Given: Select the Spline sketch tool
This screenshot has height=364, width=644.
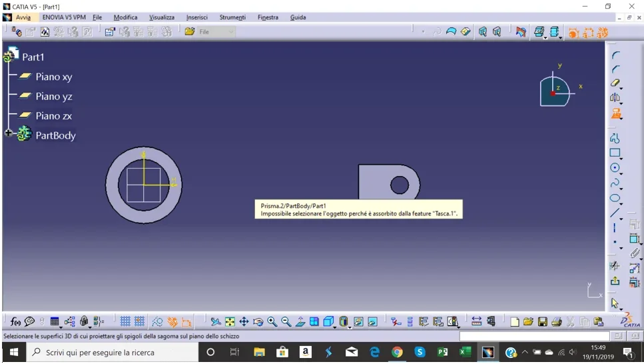Looking at the screenshot, I should point(615,183).
